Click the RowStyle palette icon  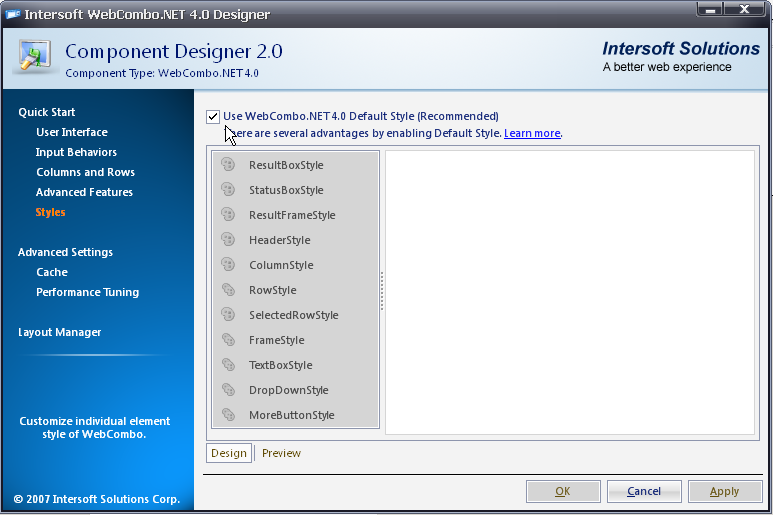[x=228, y=289]
